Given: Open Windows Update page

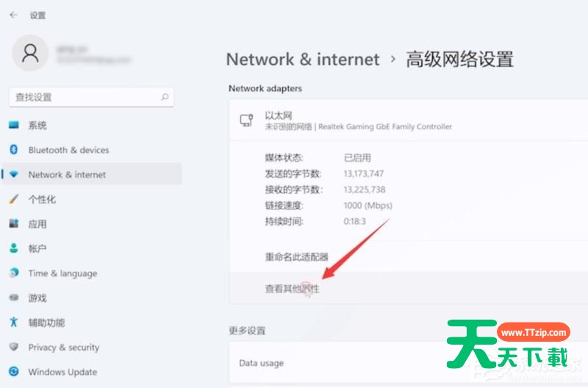Looking at the screenshot, I should [91, 372].
